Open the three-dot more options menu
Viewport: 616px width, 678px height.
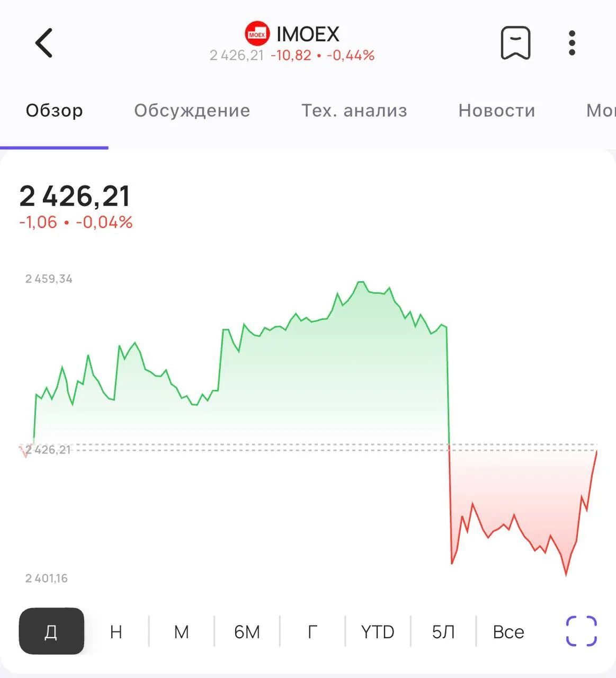[x=572, y=43]
